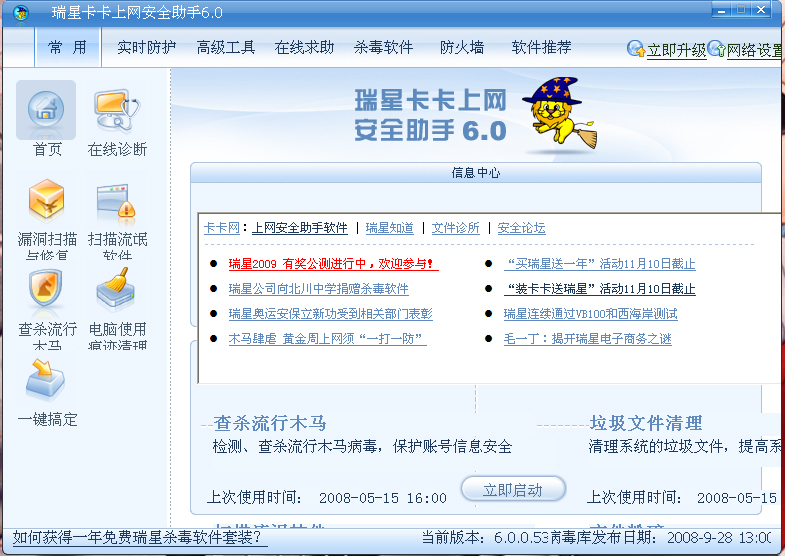Open 瑞星公司向北川中学捐赠杀毒软件 news link
The width and height of the screenshot is (785, 556).
click(x=318, y=289)
